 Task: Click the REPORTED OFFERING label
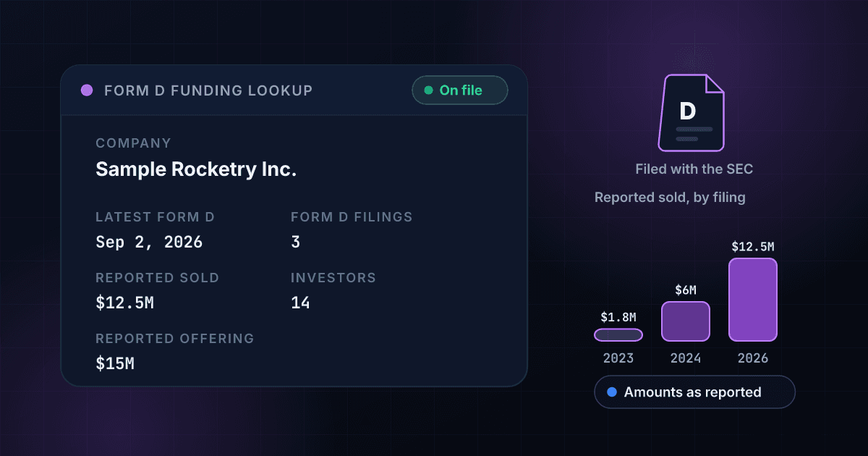(175, 338)
